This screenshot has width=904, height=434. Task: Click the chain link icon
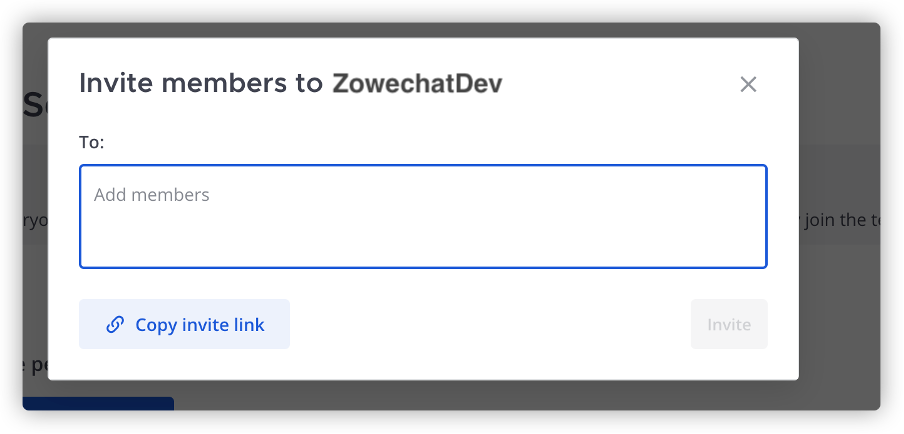coord(115,324)
